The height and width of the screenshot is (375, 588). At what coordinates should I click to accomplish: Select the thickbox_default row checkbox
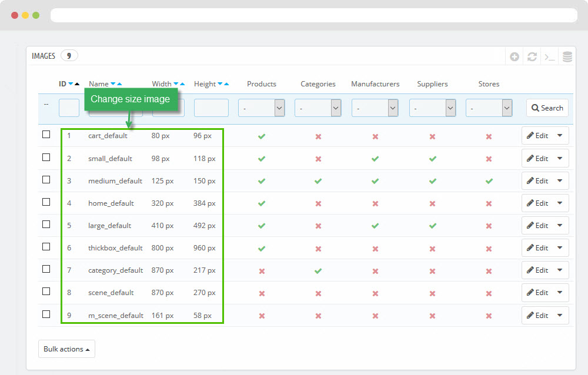point(46,246)
